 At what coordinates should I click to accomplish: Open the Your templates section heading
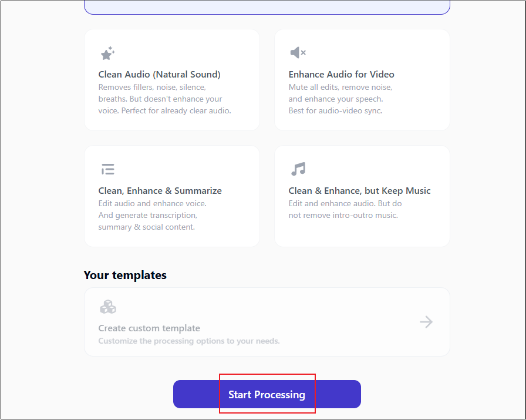(125, 275)
